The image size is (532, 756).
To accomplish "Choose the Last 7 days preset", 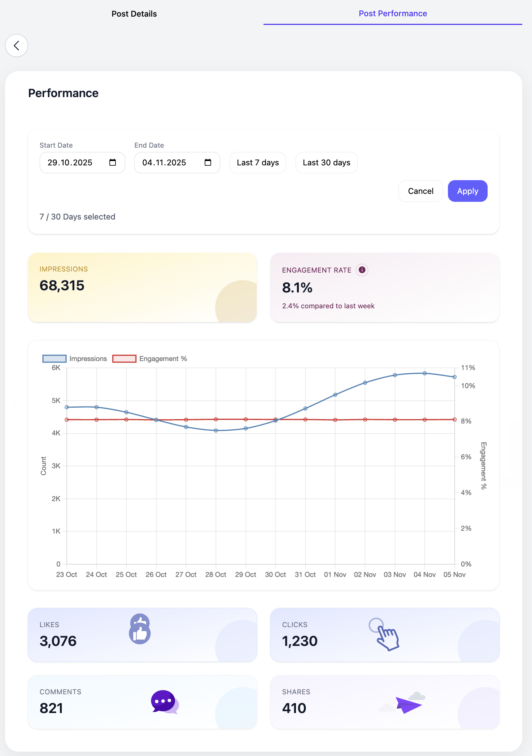I will (258, 162).
